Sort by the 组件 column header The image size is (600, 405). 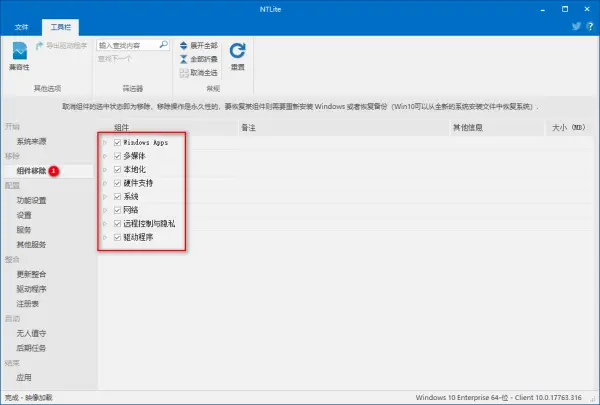[x=168, y=128]
